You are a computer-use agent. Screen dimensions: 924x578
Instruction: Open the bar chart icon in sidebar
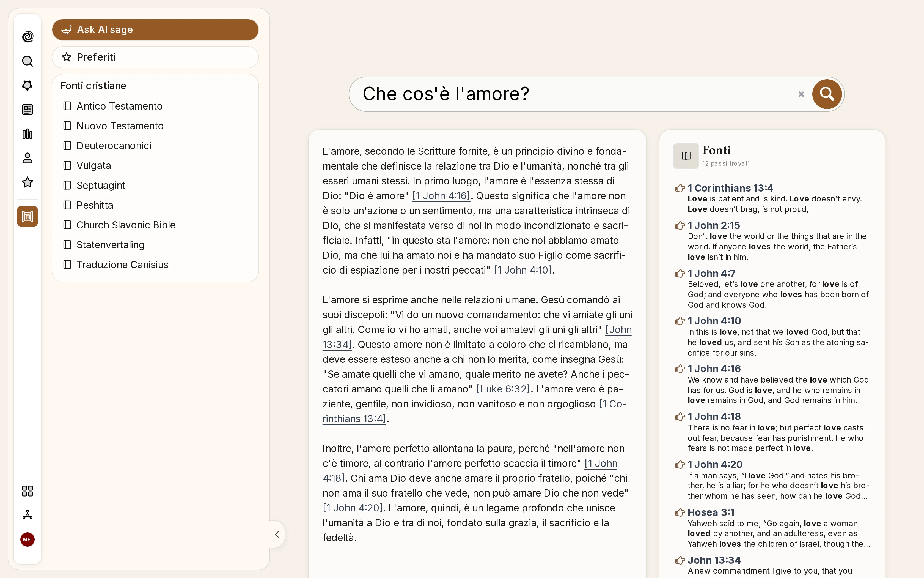point(28,134)
